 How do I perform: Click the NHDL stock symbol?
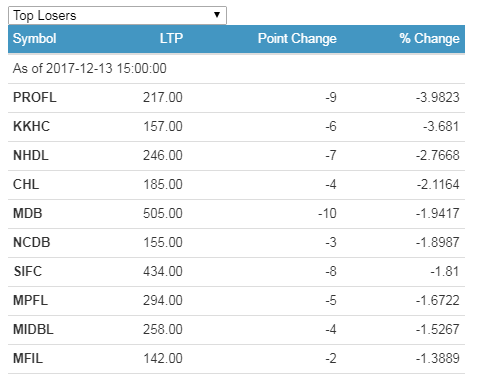point(31,156)
